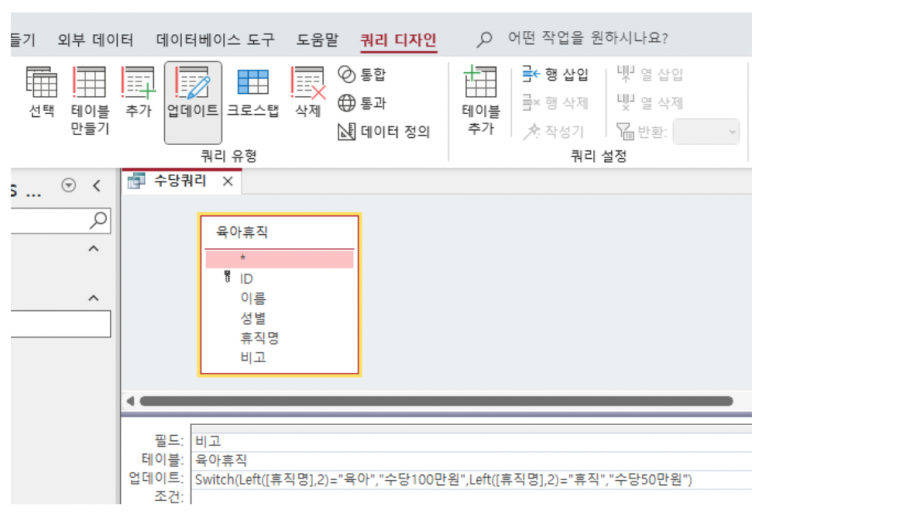Click the 행 삭제 command
Image resolution: width=920 pixels, height=518 pixels.
555,103
